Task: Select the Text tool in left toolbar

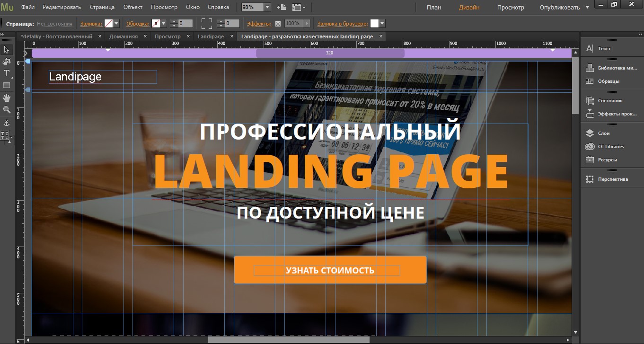Action: 7,73
